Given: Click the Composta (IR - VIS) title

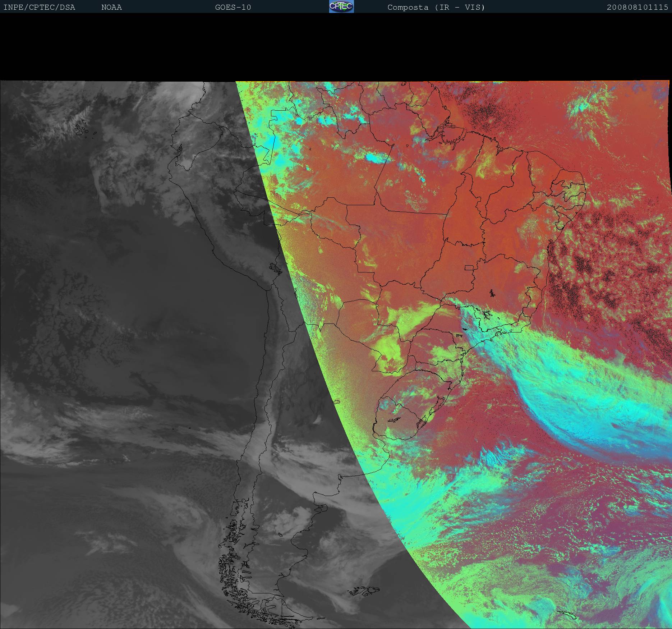Looking at the screenshot, I should pyautogui.click(x=436, y=8).
